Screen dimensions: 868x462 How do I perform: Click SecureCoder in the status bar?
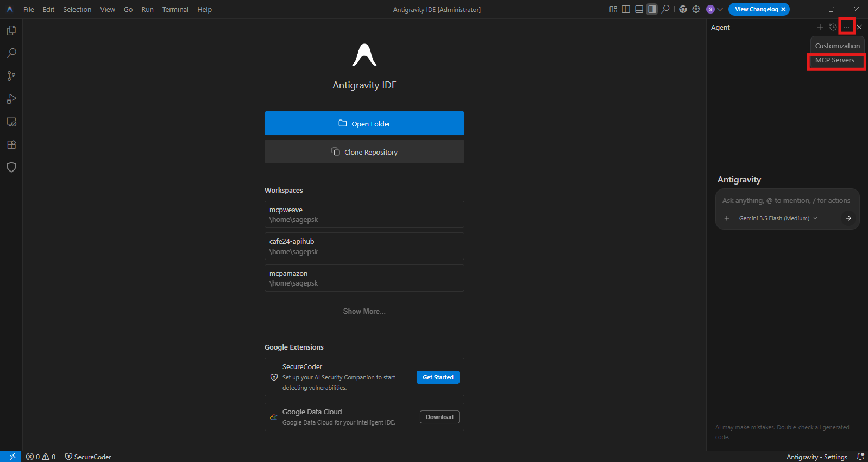pyautogui.click(x=88, y=457)
